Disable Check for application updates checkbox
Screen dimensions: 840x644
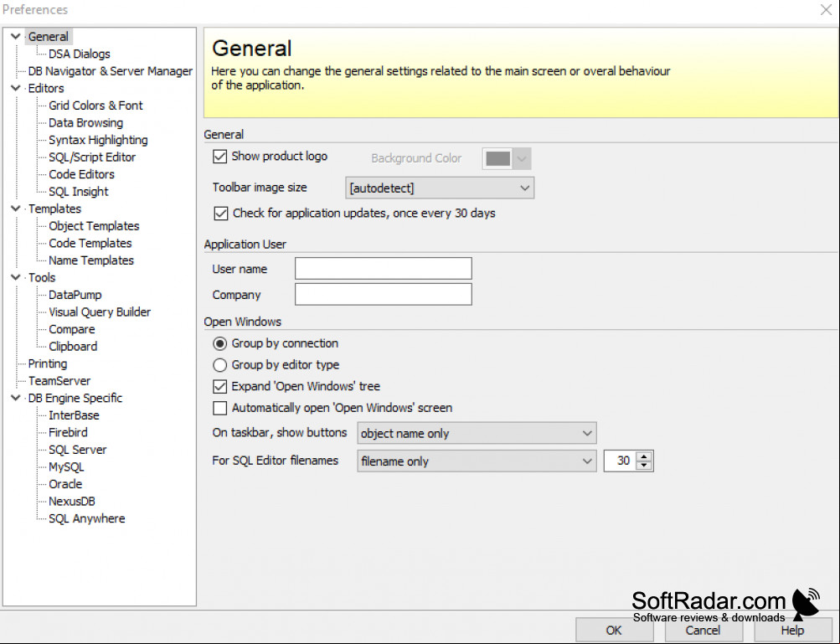[220, 214]
